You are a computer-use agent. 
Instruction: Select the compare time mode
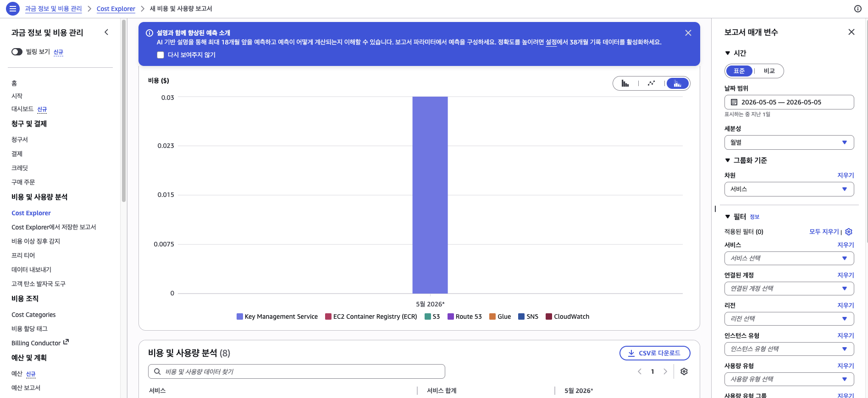pyautogui.click(x=769, y=71)
